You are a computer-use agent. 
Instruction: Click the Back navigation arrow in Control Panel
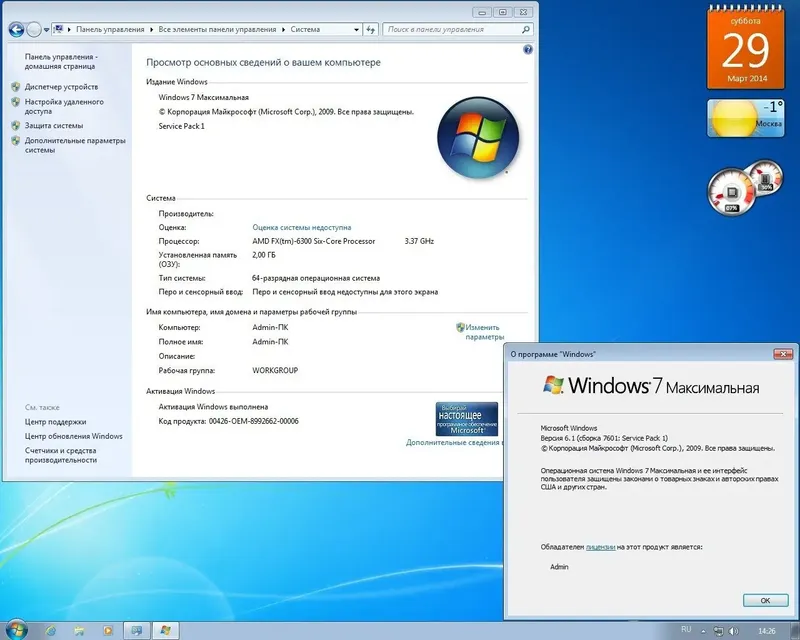(16, 30)
